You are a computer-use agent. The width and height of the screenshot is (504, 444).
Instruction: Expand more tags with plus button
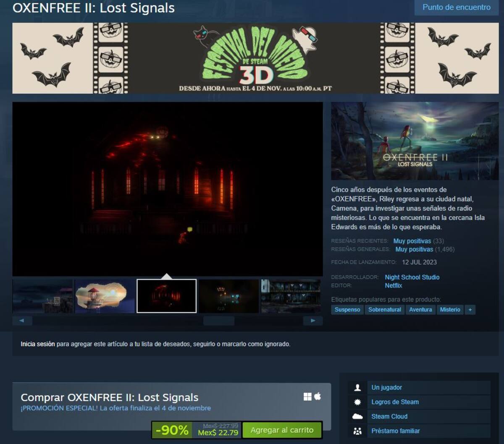(x=470, y=310)
